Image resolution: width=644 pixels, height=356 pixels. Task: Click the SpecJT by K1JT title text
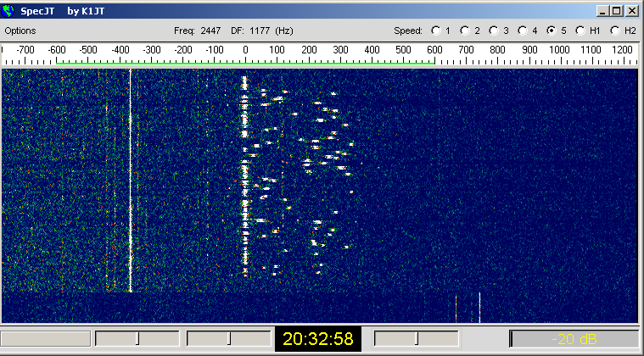[x=63, y=11]
